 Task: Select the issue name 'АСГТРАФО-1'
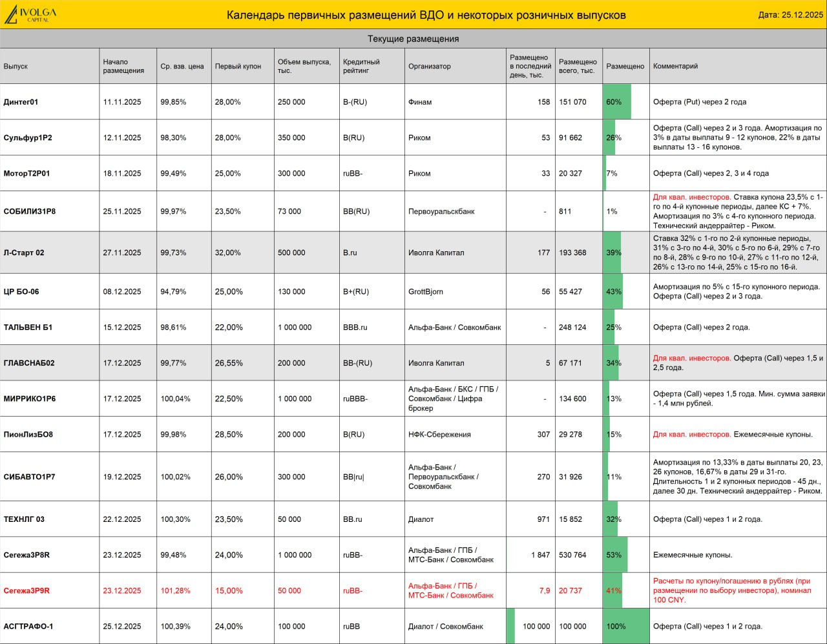click(x=28, y=627)
